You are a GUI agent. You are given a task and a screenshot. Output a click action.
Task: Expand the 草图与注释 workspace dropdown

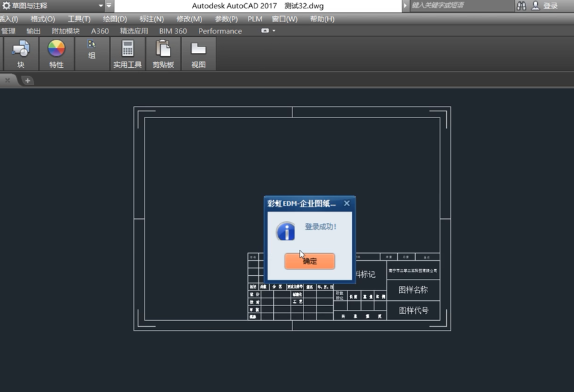click(101, 6)
